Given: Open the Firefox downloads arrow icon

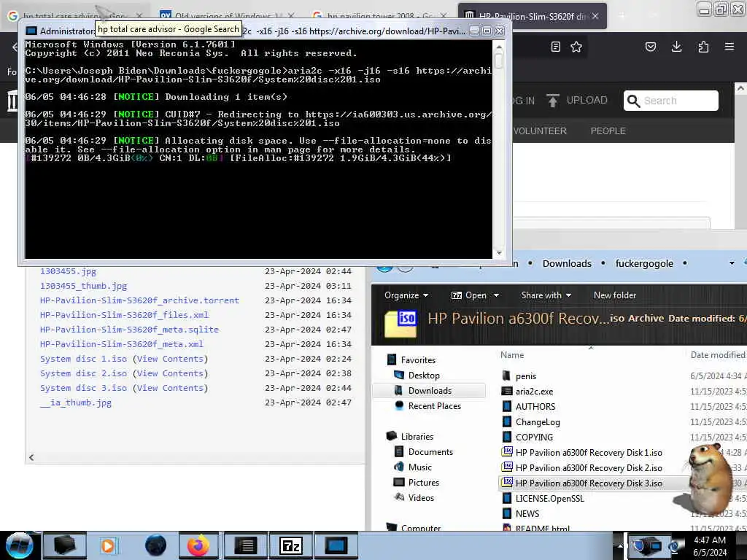Looking at the screenshot, I should coord(676,47).
